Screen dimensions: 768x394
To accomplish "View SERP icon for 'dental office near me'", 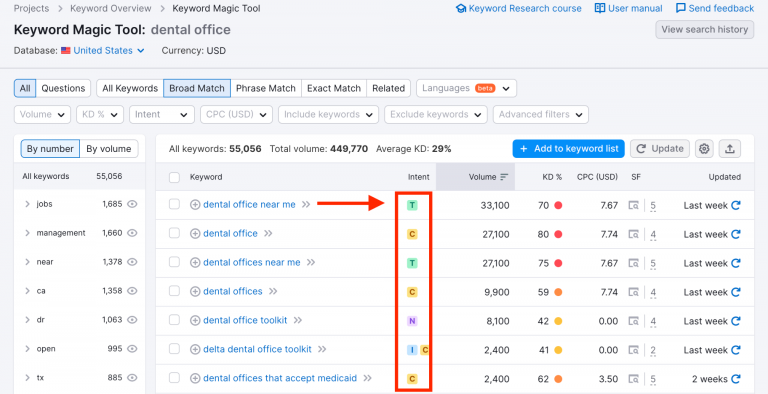I will (x=634, y=205).
